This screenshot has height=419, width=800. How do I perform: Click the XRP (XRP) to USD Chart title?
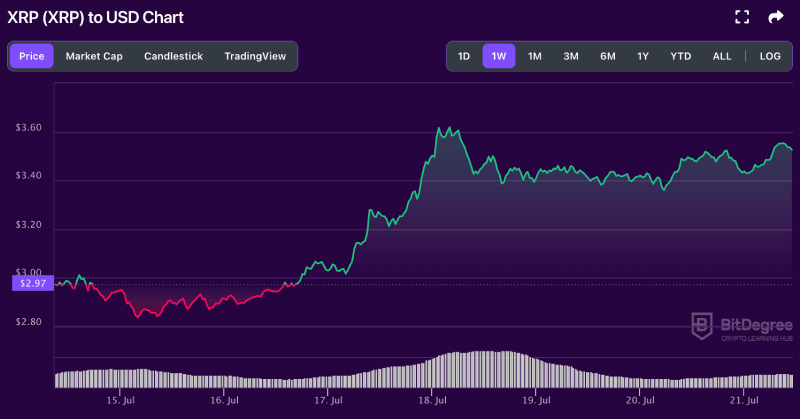point(95,17)
